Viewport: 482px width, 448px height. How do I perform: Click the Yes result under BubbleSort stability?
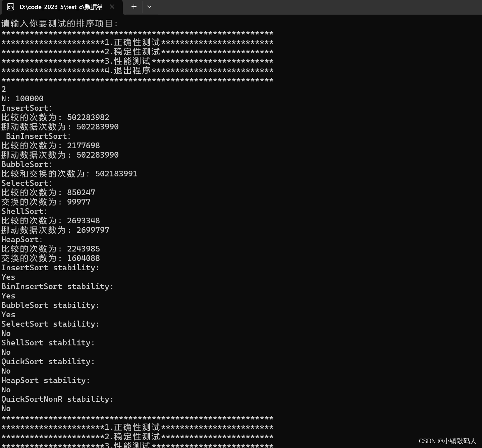coord(8,315)
